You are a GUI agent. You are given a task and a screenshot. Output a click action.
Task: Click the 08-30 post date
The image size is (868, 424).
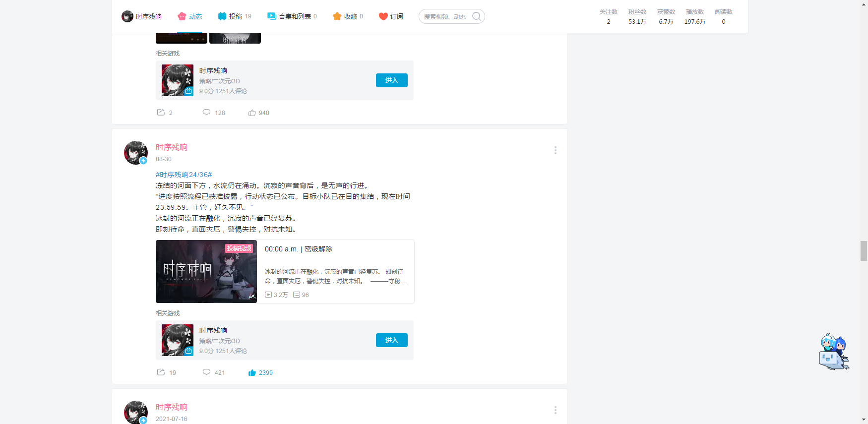(x=164, y=159)
